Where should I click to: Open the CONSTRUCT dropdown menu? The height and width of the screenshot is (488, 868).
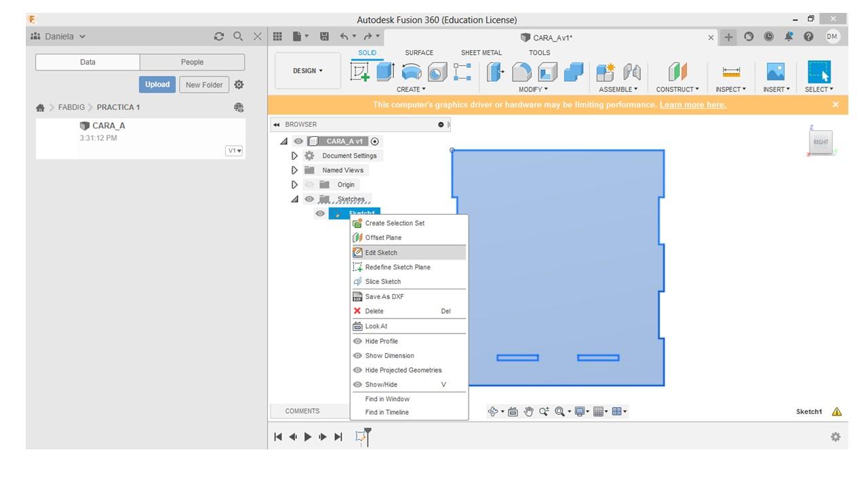[x=677, y=89]
